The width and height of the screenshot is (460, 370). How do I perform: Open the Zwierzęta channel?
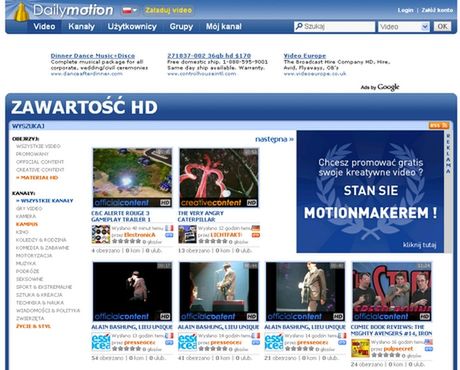[30, 318]
